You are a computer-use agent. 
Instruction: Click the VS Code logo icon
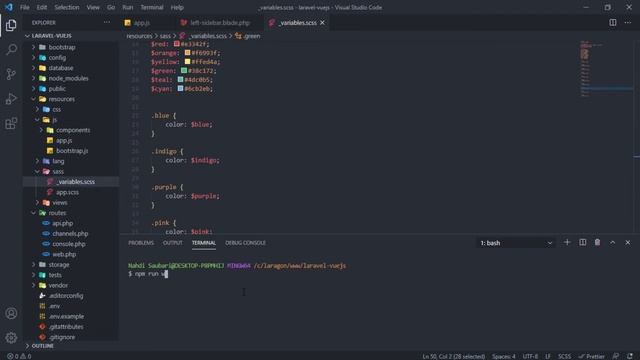9,7
